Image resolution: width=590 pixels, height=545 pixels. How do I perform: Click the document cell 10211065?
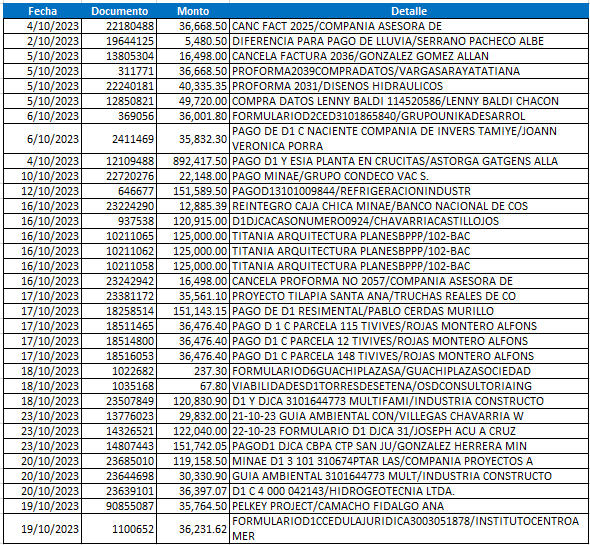119,236
